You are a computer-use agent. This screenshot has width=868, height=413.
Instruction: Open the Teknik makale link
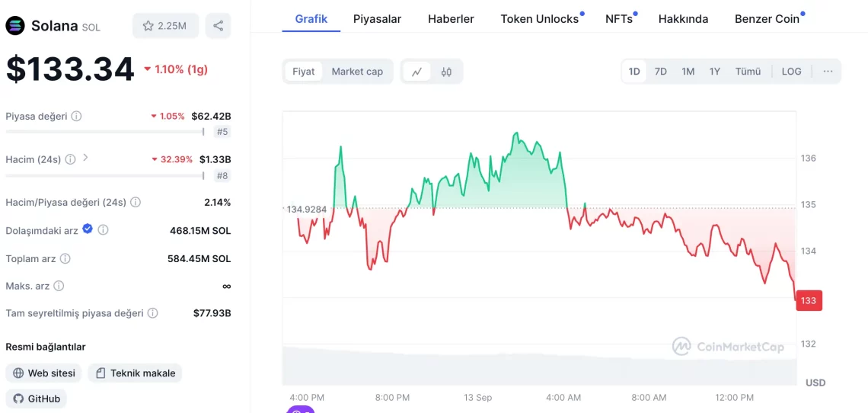[135, 373]
